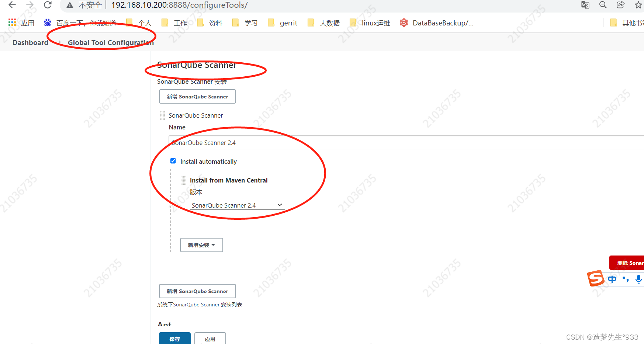This screenshot has height=344, width=644.
Task: Toggle the Install automatically checkbox
Action: click(x=173, y=161)
